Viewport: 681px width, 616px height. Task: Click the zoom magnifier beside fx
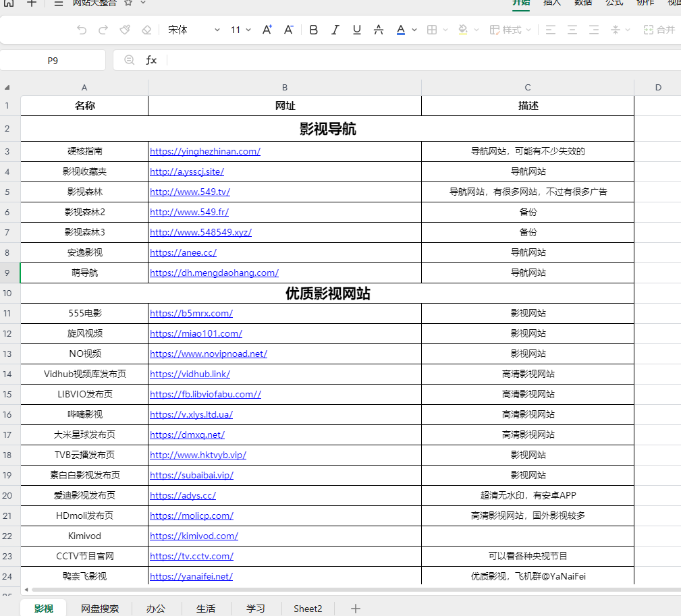tap(129, 60)
